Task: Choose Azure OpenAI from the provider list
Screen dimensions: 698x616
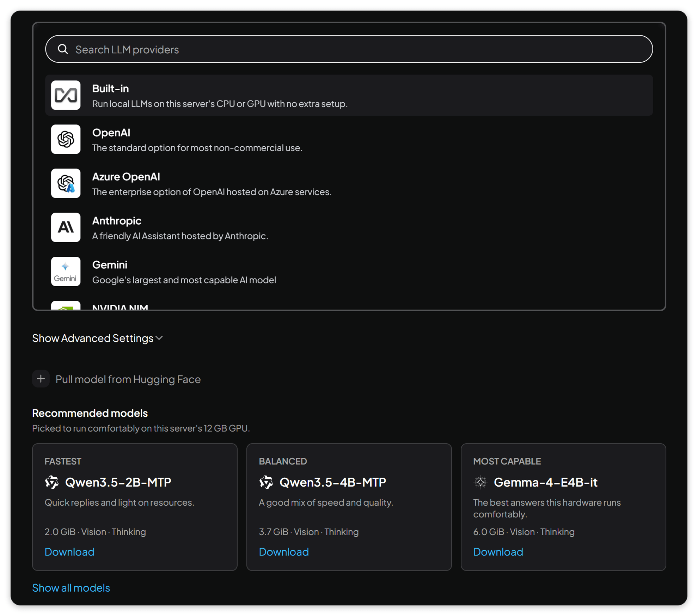Action: click(x=349, y=183)
